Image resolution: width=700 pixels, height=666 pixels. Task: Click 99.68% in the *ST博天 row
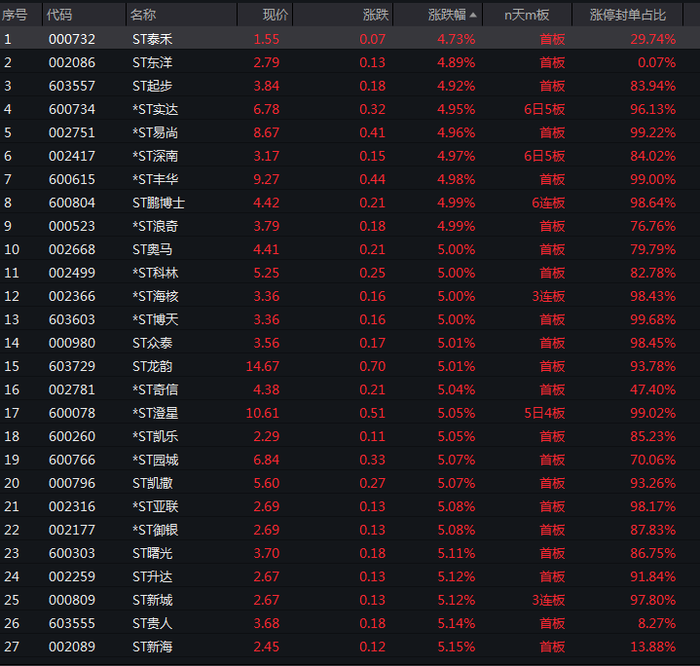(653, 320)
